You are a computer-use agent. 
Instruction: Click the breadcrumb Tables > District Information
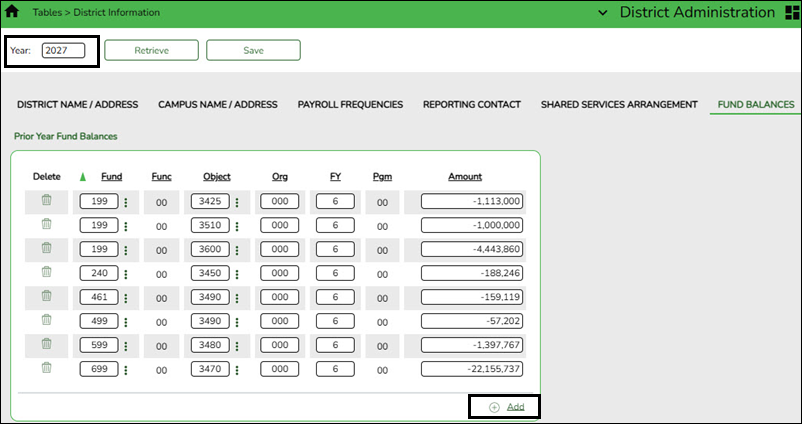pyautogui.click(x=96, y=12)
